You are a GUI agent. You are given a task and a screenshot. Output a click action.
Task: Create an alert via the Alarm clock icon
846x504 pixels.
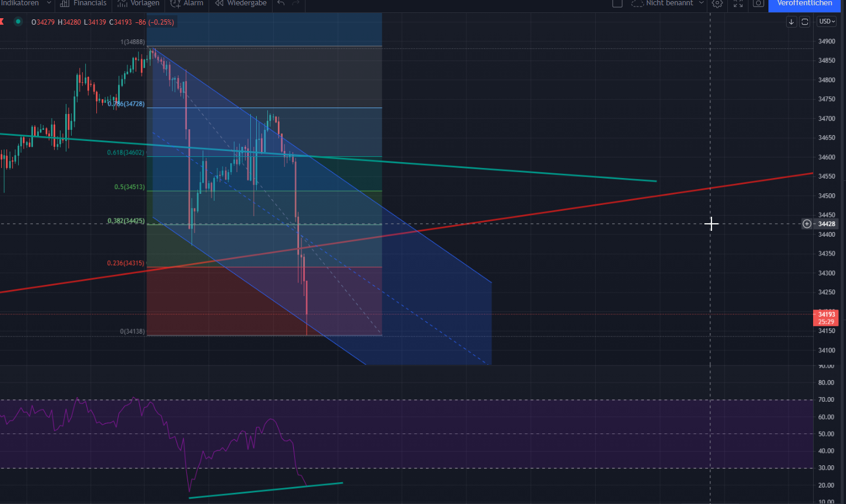186,4
